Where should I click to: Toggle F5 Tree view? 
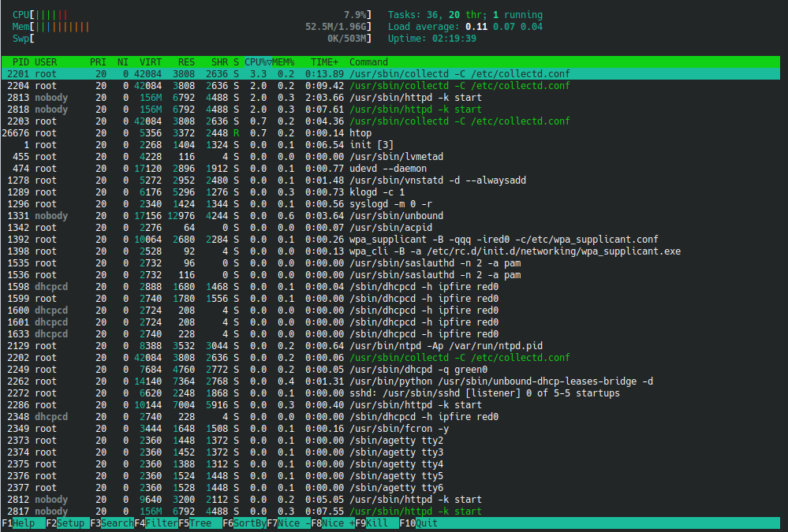coord(200,523)
